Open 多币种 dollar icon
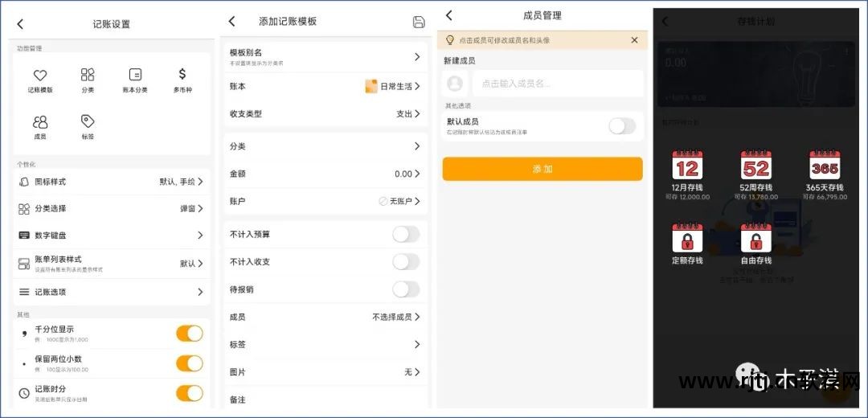Screen dimensions: 868x418 click(182, 74)
